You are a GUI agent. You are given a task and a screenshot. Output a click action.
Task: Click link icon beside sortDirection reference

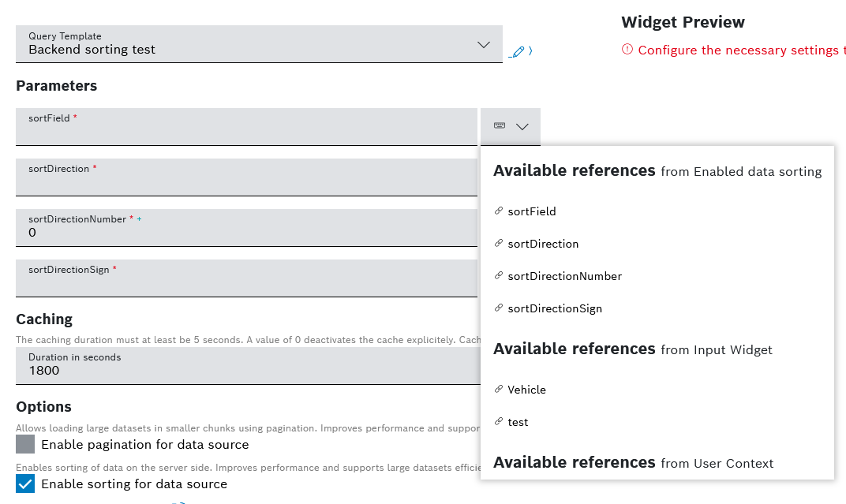point(499,244)
